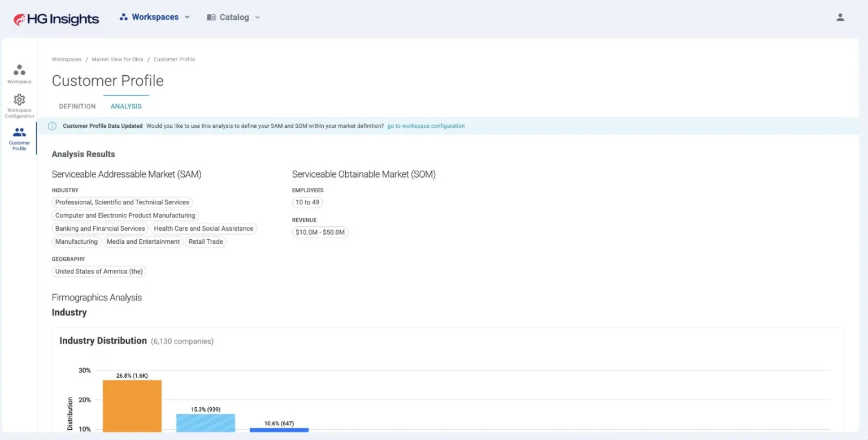
Task: Click the dark blue 10.6% bar
Action: [x=279, y=430]
